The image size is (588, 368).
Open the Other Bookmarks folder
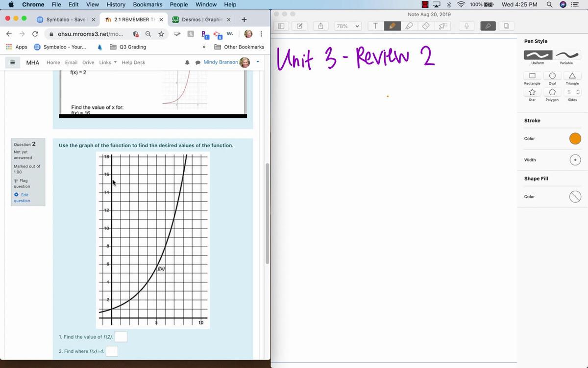[x=240, y=47]
